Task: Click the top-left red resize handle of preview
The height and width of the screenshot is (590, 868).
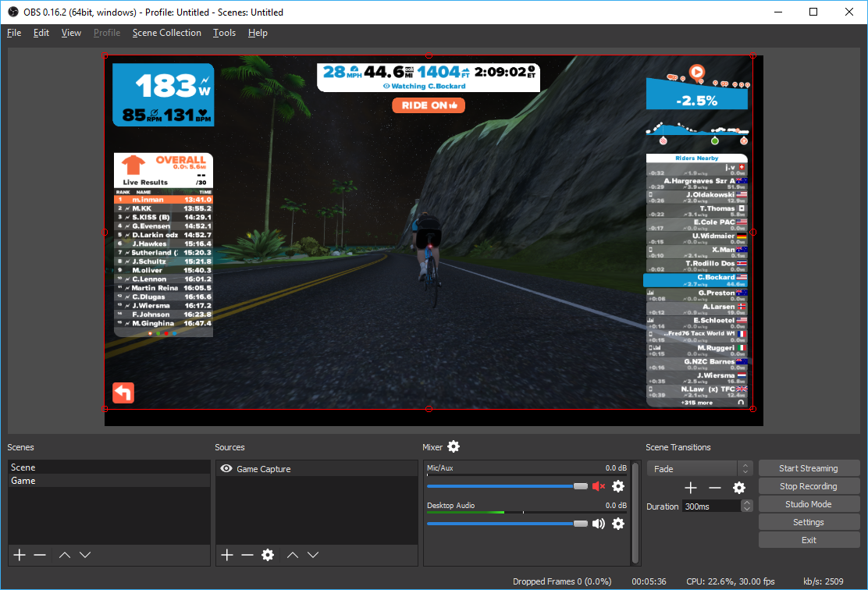Action: tap(105, 55)
